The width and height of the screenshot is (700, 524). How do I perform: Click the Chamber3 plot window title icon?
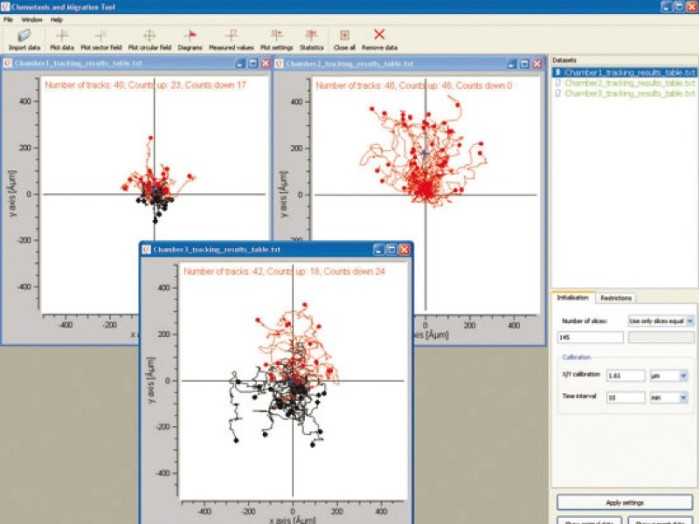click(x=146, y=250)
